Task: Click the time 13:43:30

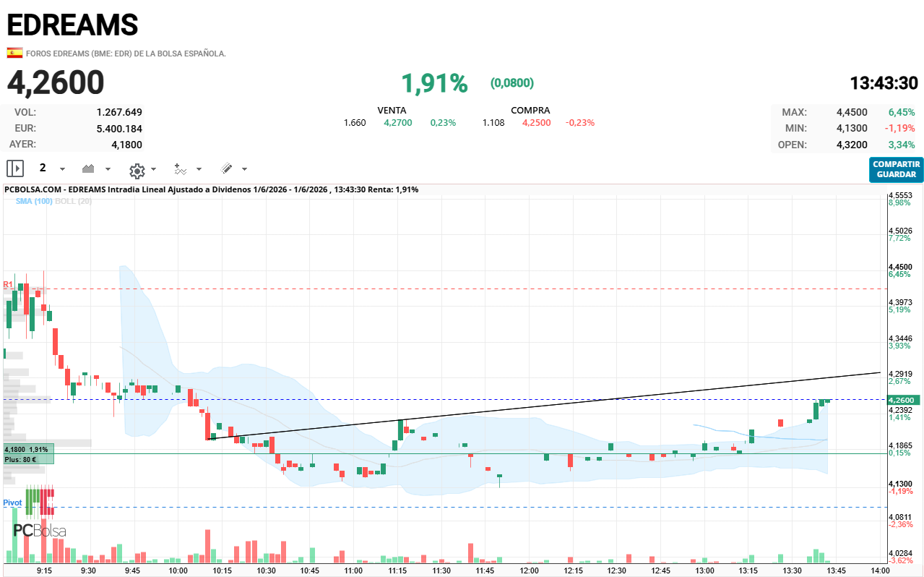Action: coord(884,83)
